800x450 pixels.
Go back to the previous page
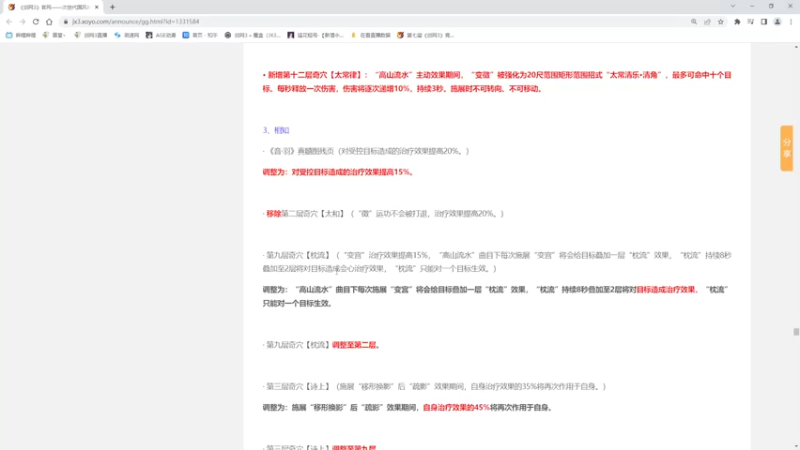click(9, 21)
